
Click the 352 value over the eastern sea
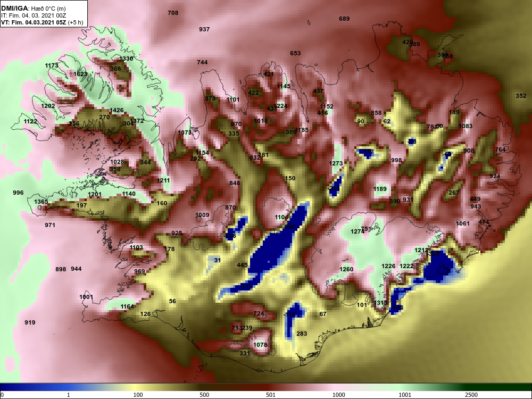521,96
